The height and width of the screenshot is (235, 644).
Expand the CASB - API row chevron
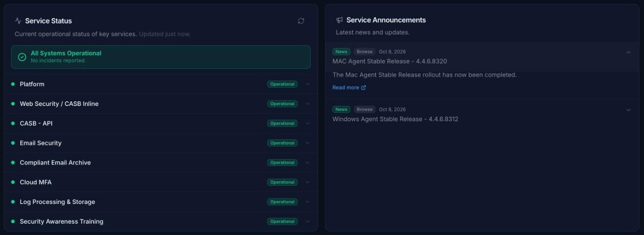click(308, 124)
